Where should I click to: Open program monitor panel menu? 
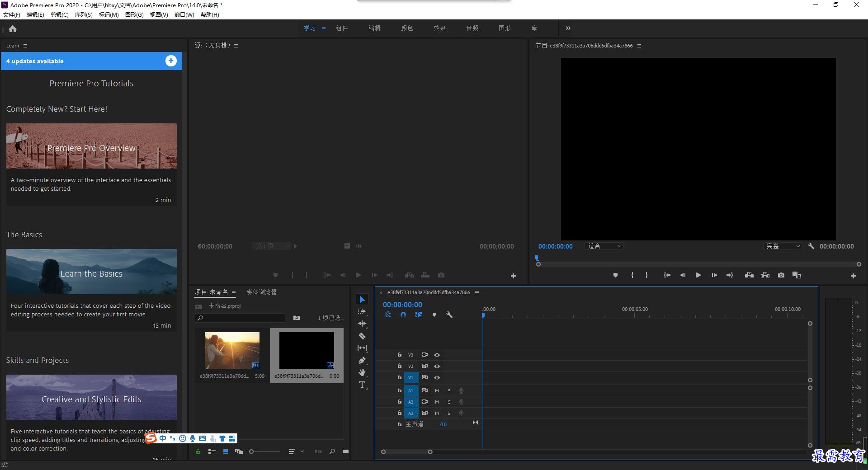[639, 46]
